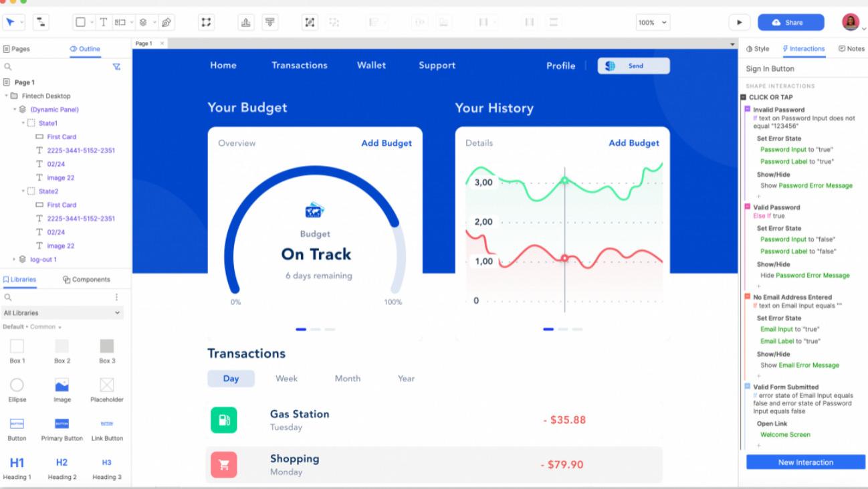Switch to the Components tab

[x=86, y=280]
